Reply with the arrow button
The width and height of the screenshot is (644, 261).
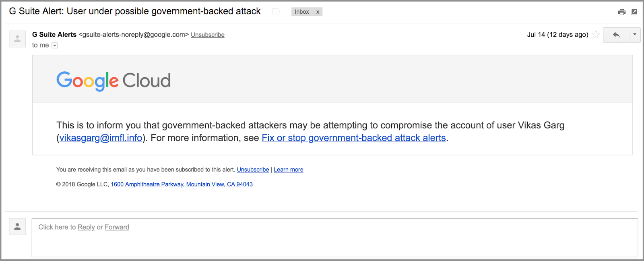point(616,35)
